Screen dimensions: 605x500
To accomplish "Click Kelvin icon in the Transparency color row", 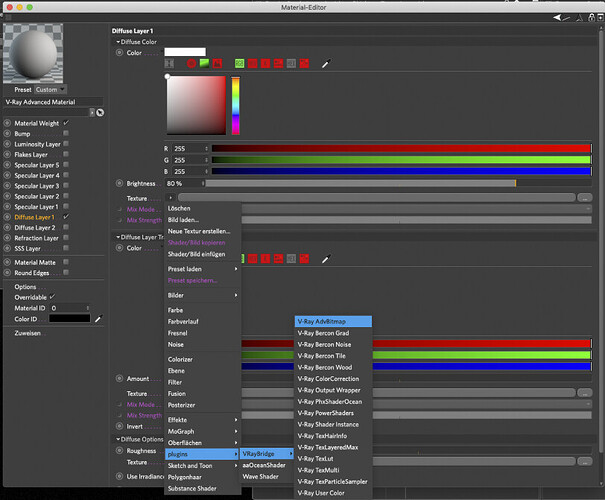I will (x=265, y=258).
